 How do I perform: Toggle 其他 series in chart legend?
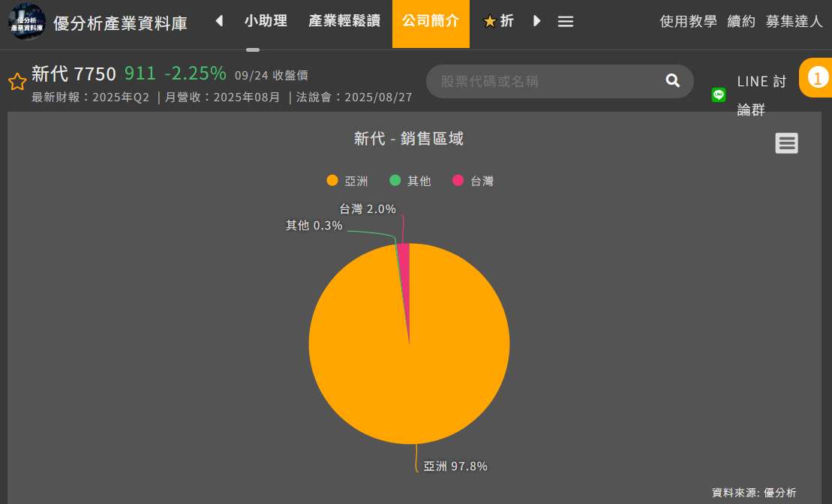pyautogui.click(x=410, y=181)
